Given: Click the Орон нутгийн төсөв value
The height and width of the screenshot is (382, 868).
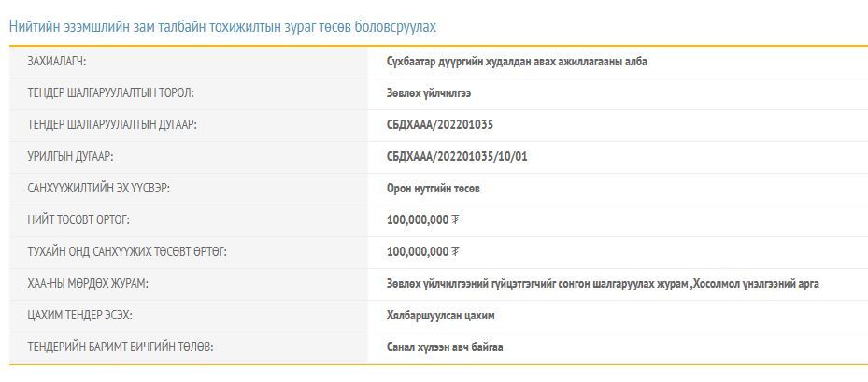Looking at the screenshot, I should point(434,189).
